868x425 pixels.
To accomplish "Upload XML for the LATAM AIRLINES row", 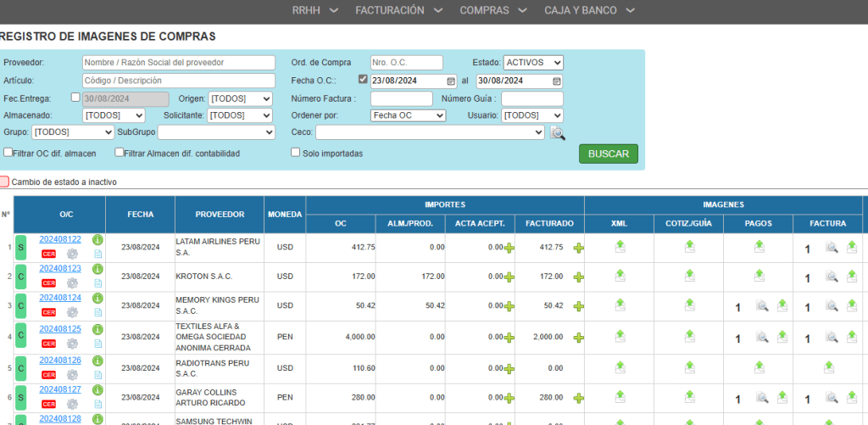I will click(x=620, y=247).
